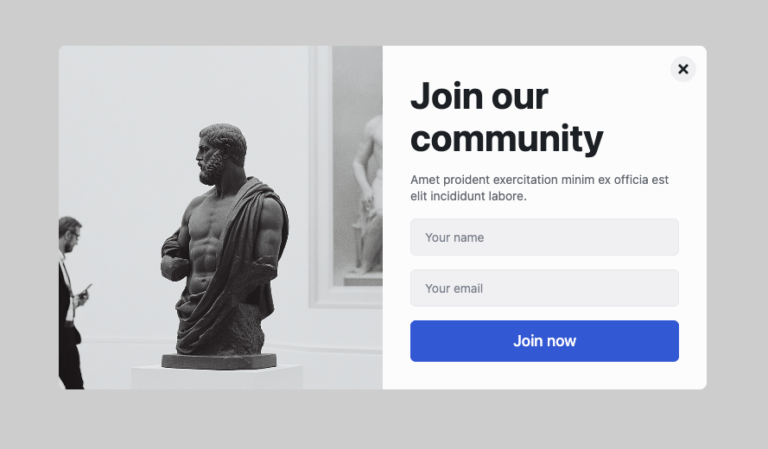Click the gray backdrop below the modal
Screen dimensions: 768x449
(x=384, y=420)
